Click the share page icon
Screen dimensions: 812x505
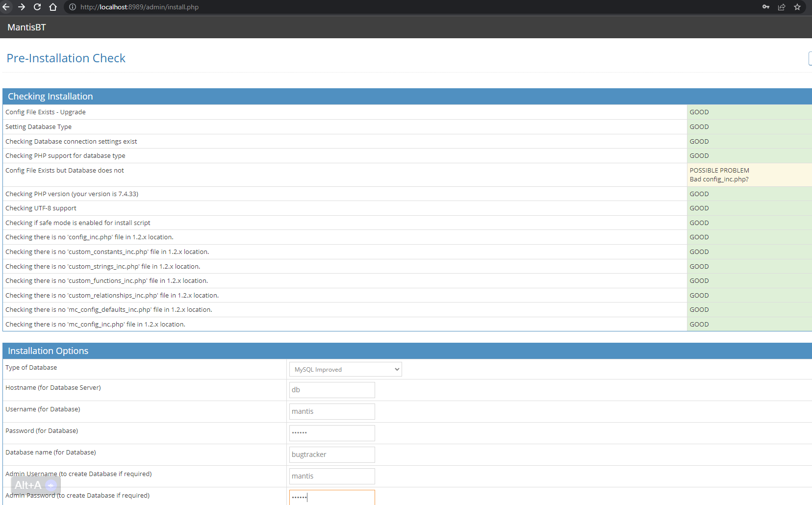782,7
